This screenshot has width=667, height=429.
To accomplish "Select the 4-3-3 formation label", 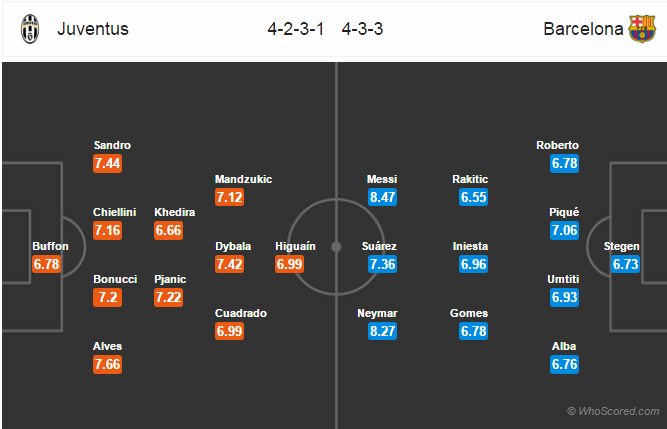I will pos(362,29).
